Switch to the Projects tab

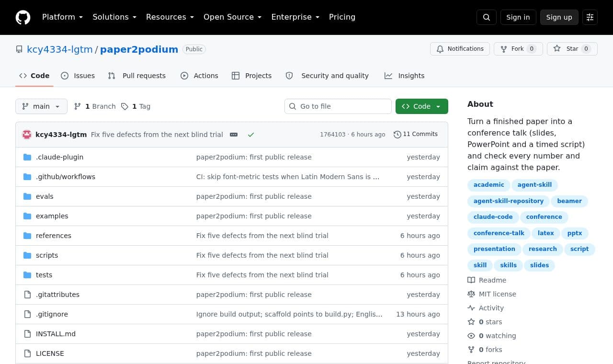tap(251, 76)
